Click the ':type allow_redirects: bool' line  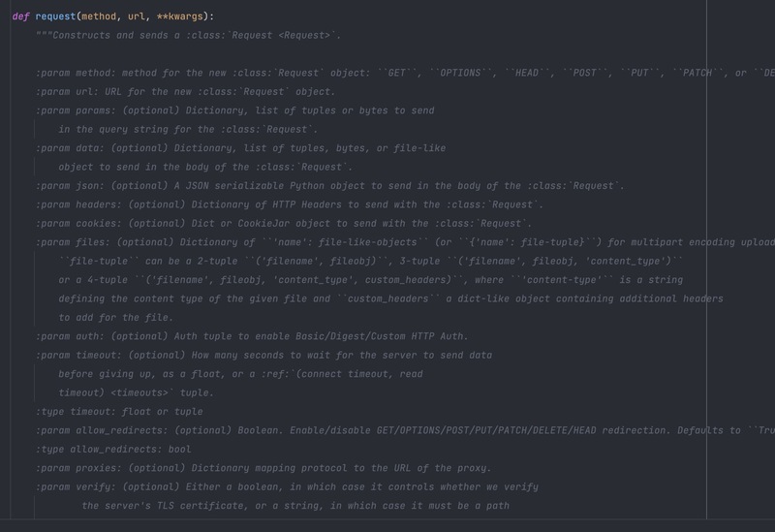tap(113, 449)
